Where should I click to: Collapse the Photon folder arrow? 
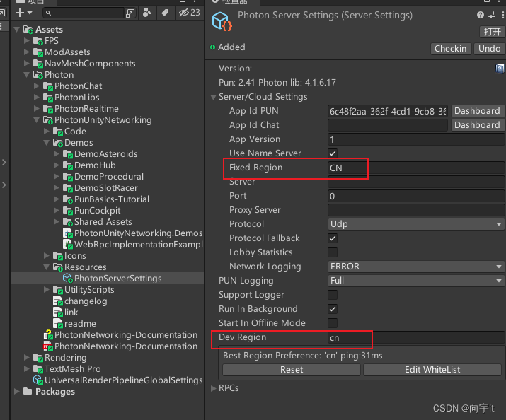27,75
